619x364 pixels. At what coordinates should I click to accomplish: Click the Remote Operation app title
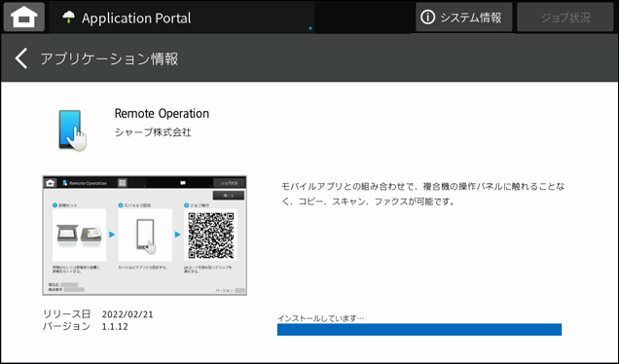click(162, 114)
